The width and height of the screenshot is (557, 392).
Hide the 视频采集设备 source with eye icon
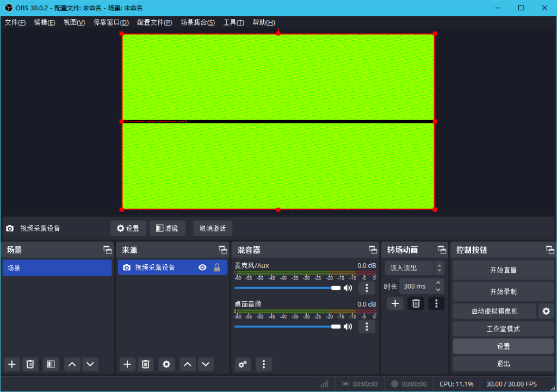pos(202,267)
